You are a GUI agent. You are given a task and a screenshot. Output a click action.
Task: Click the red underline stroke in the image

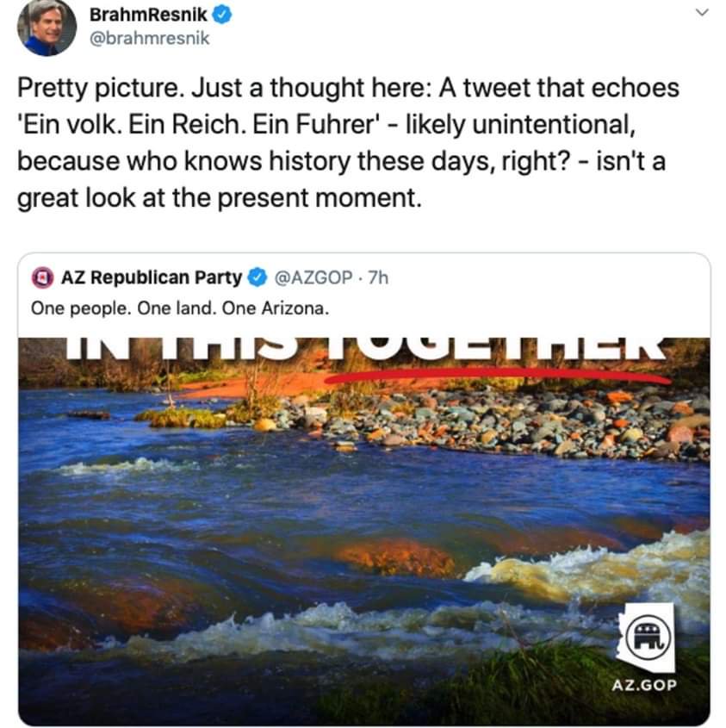tap(500, 375)
